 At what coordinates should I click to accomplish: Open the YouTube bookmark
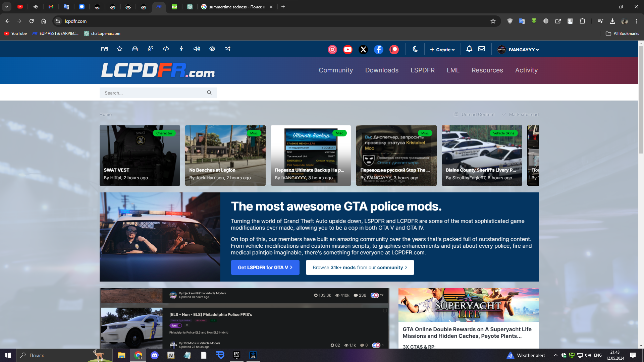15,34
